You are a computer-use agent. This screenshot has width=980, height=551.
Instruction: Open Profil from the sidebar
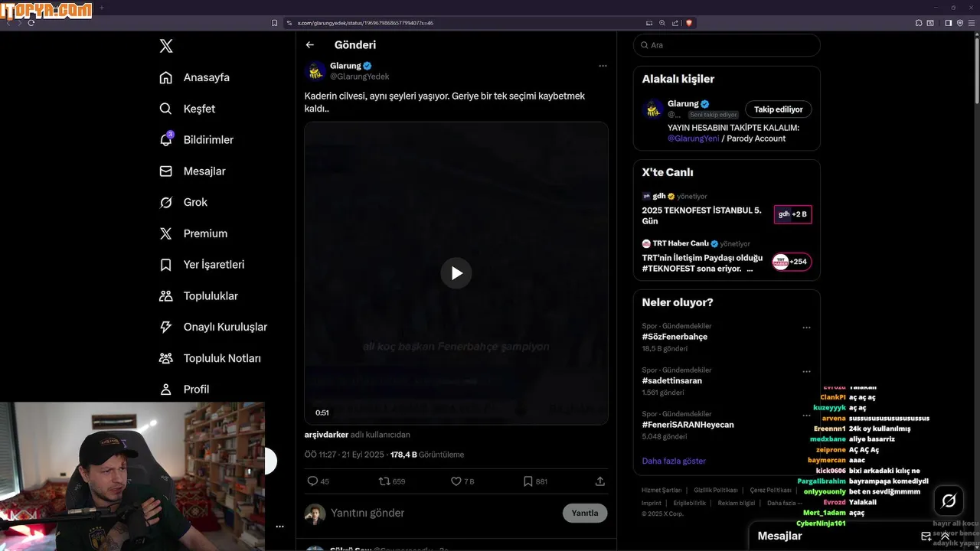184,389
